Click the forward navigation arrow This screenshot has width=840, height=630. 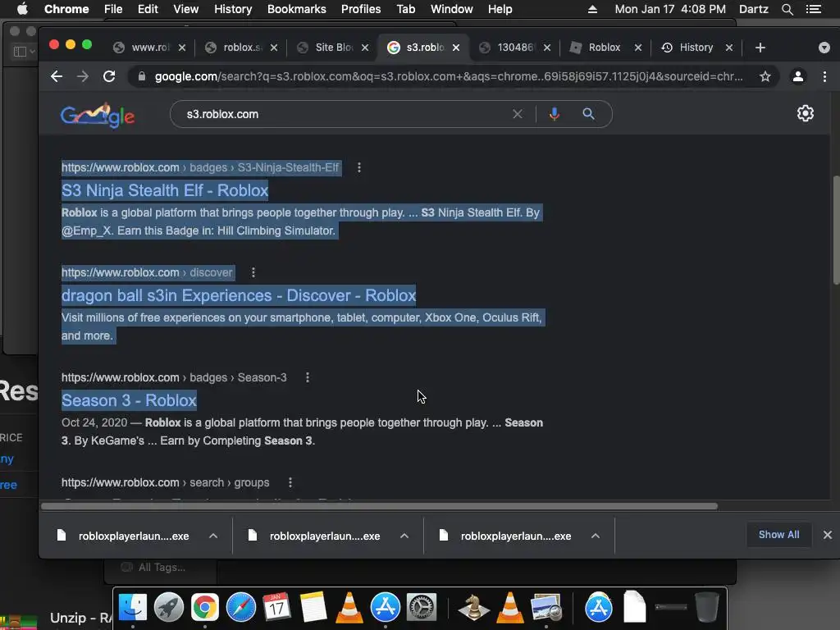83,76
